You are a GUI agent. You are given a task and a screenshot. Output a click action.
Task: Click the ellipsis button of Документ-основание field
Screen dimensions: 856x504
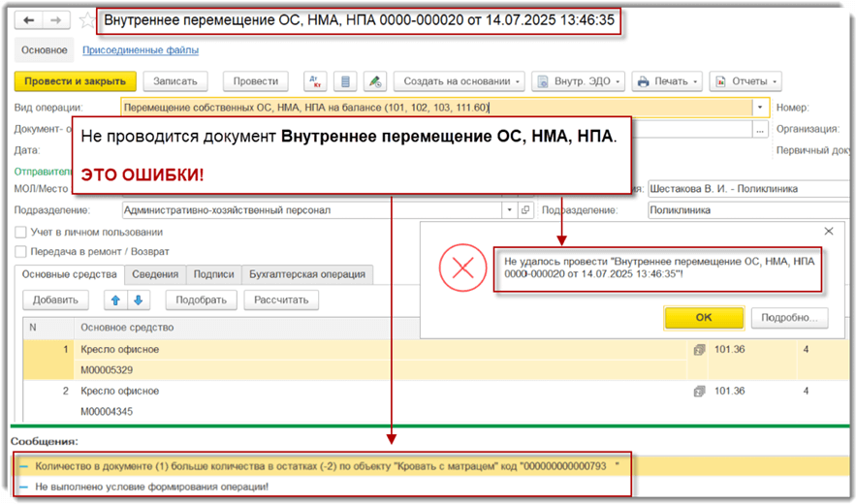click(x=760, y=130)
